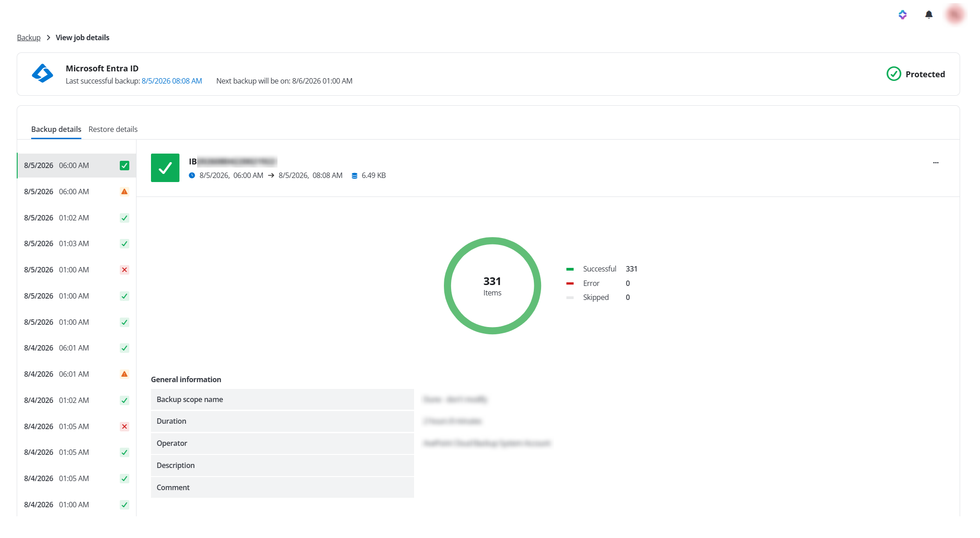Image resolution: width=980 pixels, height=538 pixels.
Task: Open the last successful backup 8/5/2026 08:08 AM link
Action: pyautogui.click(x=172, y=81)
